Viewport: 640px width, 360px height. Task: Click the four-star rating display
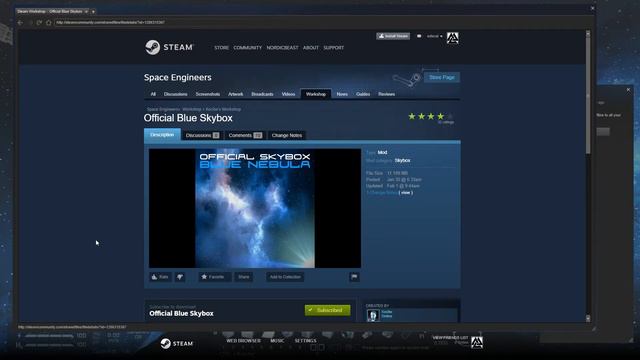click(x=431, y=117)
